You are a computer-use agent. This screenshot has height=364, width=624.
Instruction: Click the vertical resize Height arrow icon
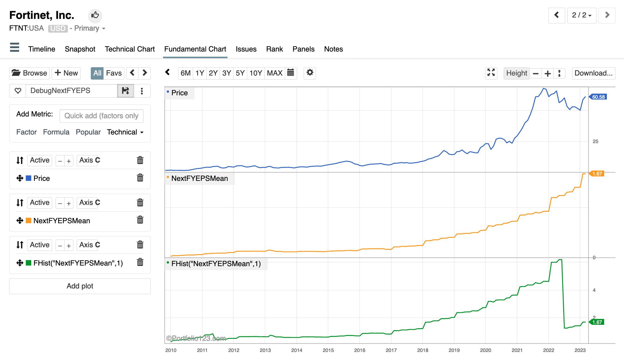coord(559,74)
